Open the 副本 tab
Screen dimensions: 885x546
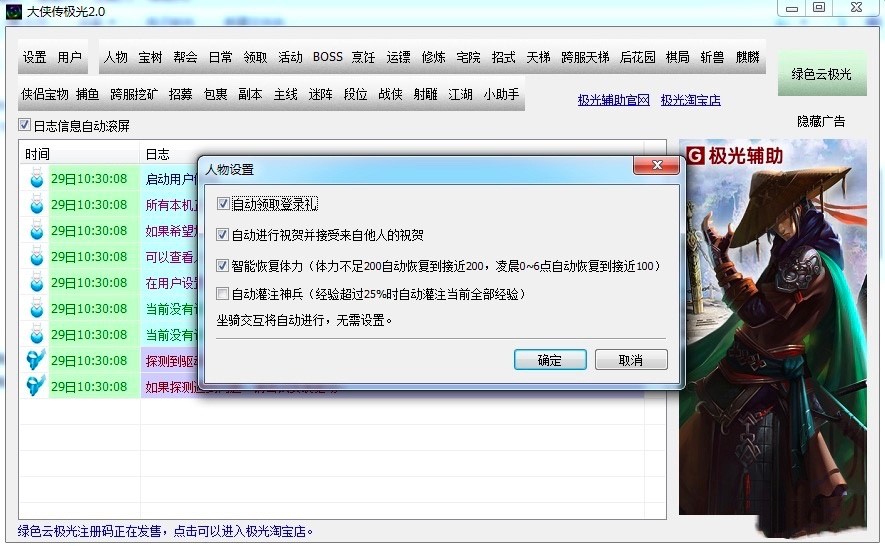tap(250, 94)
